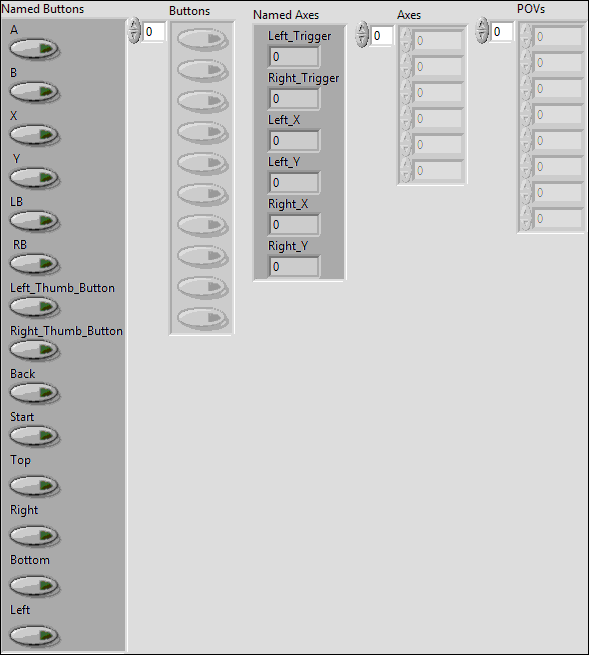589x655 pixels.
Task: Toggle the Bottom button
Action: 34,586
